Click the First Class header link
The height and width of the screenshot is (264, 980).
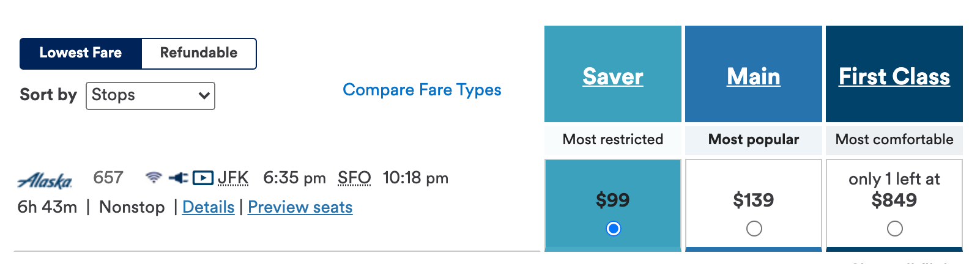click(x=894, y=76)
